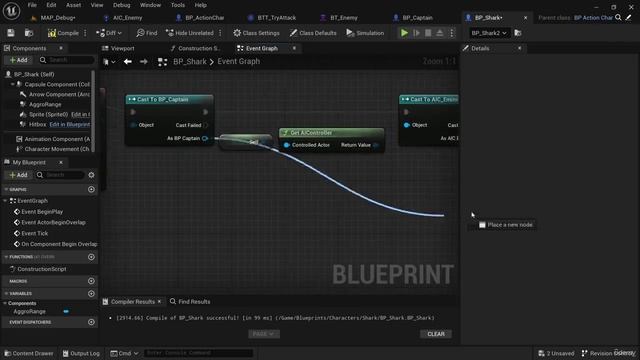
Task: Click the Components search field
Action: pos(67,60)
